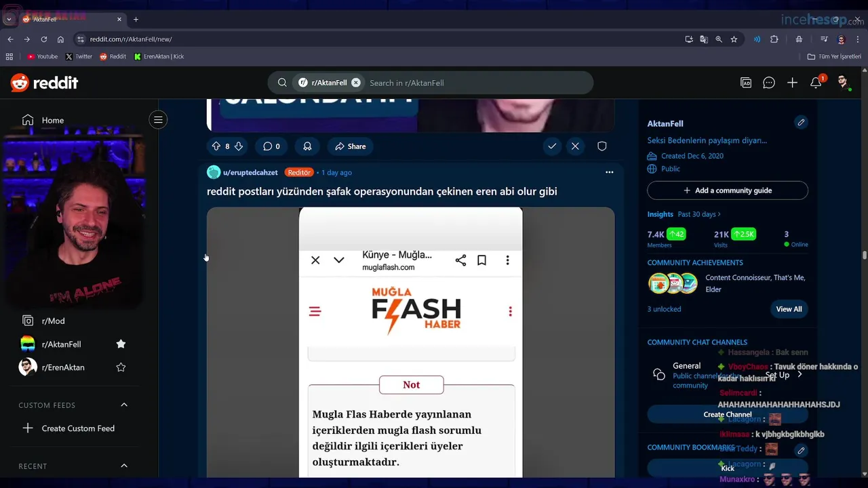Viewport: 868px width, 488px height.
Task: View All community achievements
Action: tap(789, 309)
